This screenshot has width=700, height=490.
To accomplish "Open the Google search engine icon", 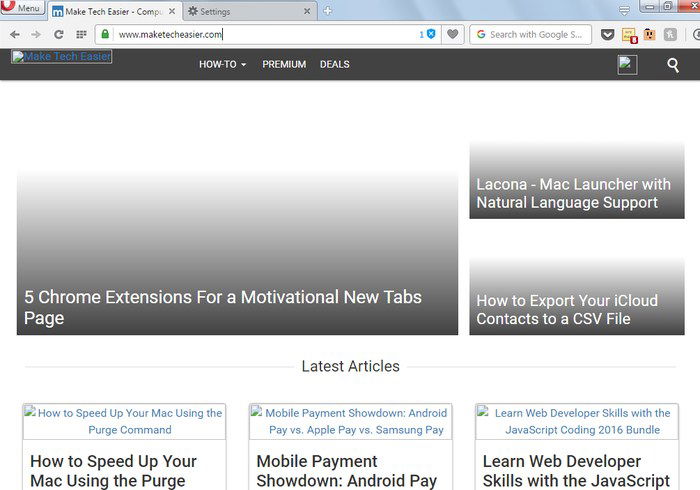I will (481, 34).
